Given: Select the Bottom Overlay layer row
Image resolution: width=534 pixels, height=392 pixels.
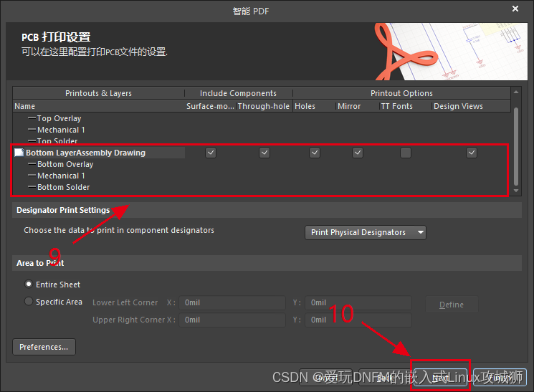Looking at the screenshot, I should [x=65, y=164].
